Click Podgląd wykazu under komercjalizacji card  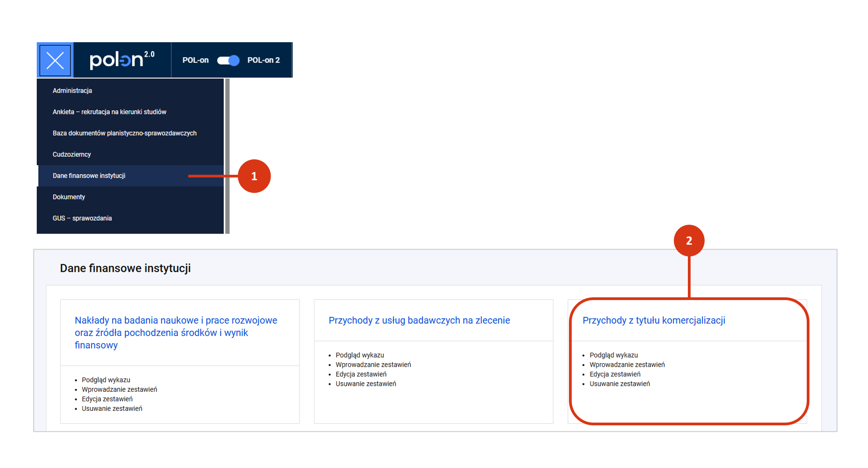pos(613,355)
